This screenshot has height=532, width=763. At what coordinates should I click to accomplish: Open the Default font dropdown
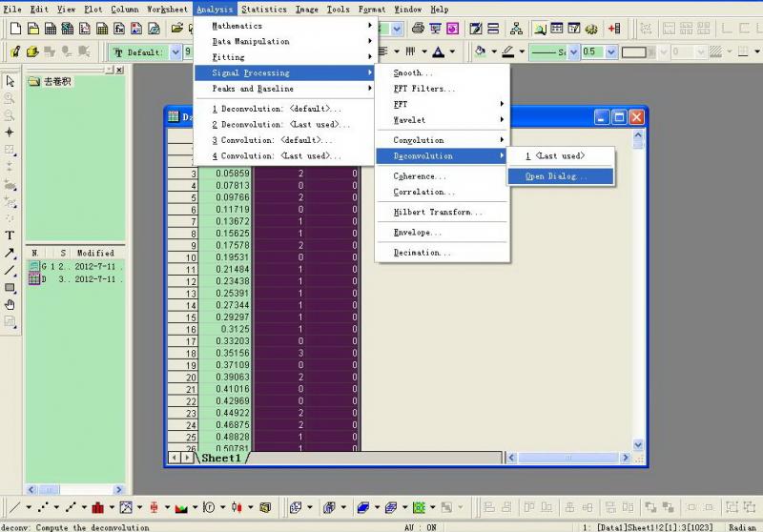(x=175, y=52)
